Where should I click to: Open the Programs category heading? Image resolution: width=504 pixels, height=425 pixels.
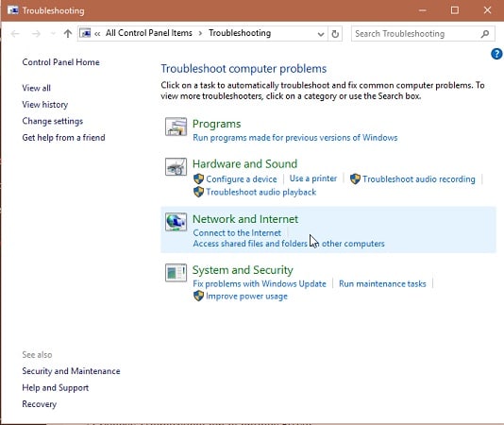click(217, 124)
